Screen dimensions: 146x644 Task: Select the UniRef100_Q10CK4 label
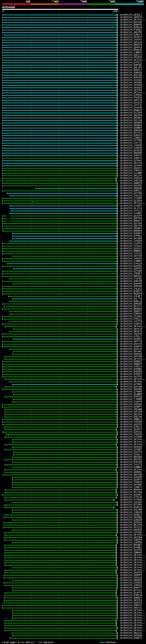click(x=131, y=216)
